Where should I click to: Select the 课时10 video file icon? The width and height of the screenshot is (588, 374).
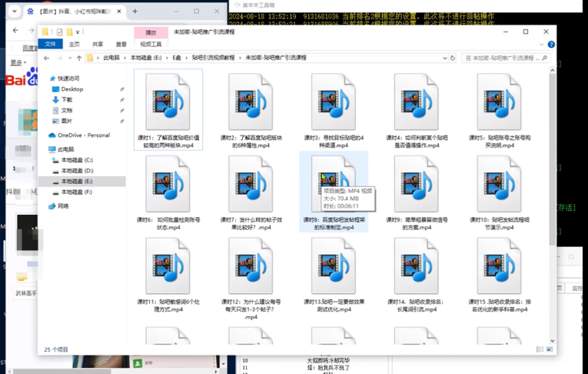click(x=499, y=184)
